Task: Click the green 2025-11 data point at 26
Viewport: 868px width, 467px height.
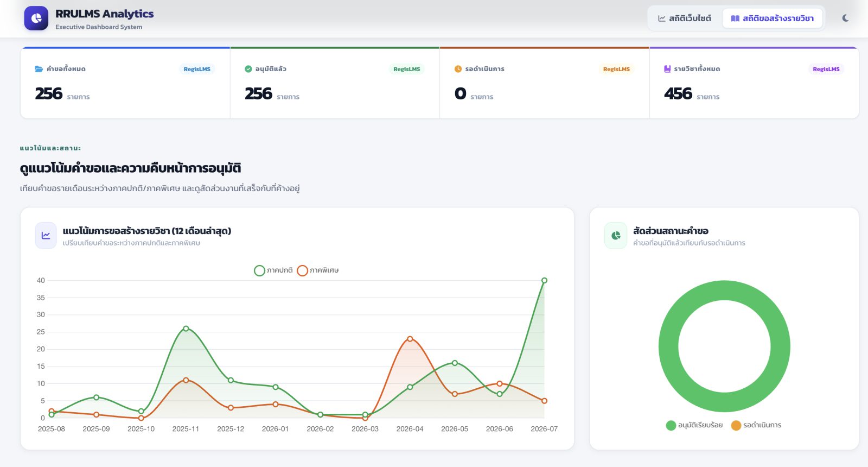Action: [x=186, y=329]
